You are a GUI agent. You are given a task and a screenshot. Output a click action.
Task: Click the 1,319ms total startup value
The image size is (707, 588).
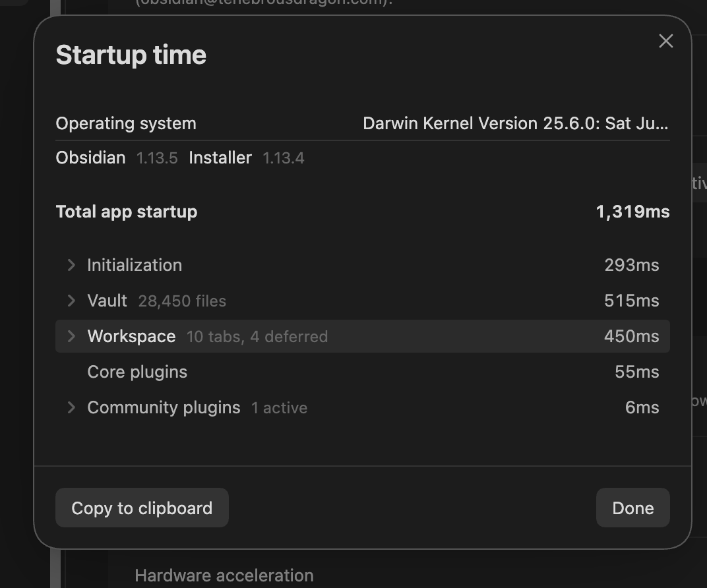pyautogui.click(x=632, y=212)
